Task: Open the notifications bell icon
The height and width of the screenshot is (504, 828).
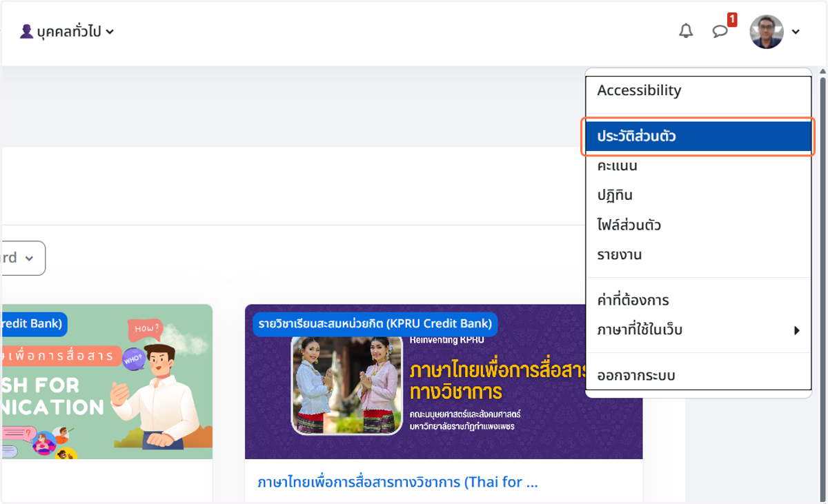Action: point(686,31)
